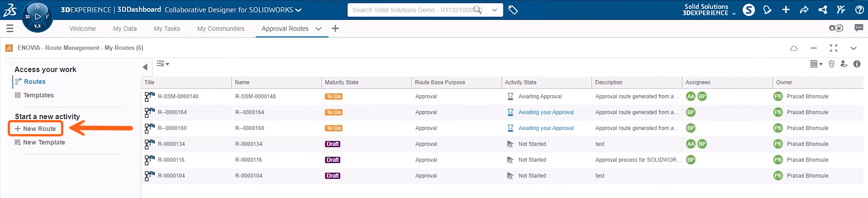Click the trash delete icon in toolbar
The image size is (868, 198).
coord(831,64)
